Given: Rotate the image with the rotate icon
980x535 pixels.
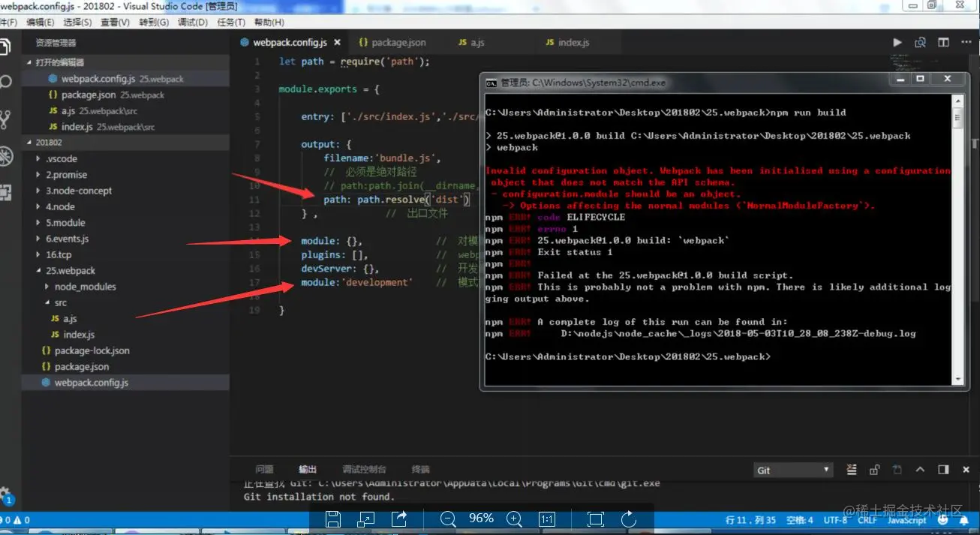Looking at the screenshot, I should 629,518.
